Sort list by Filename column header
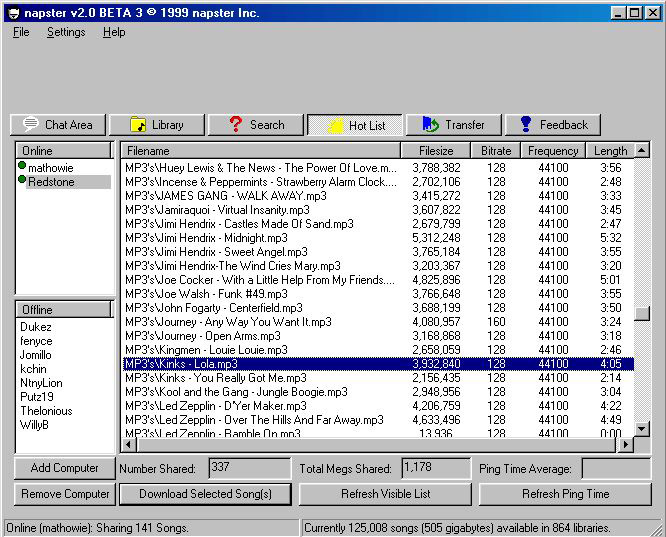 coord(261,151)
